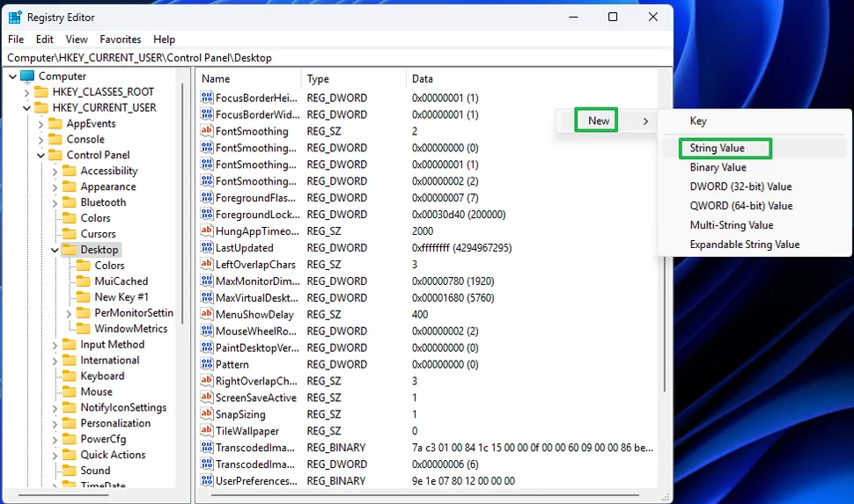Viewport: 854px width, 504px height.
Task: Choose String Value from the submenu
Action: [x=717, y=149]
